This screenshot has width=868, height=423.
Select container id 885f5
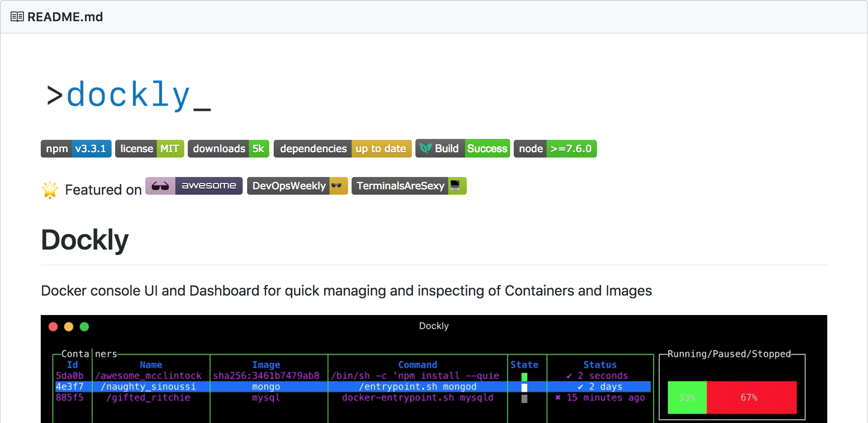70,397
